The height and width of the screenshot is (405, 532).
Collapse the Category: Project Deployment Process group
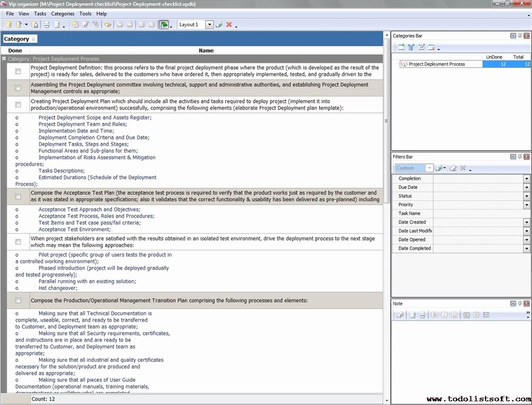pyautogui.click(x=4, y=59)
